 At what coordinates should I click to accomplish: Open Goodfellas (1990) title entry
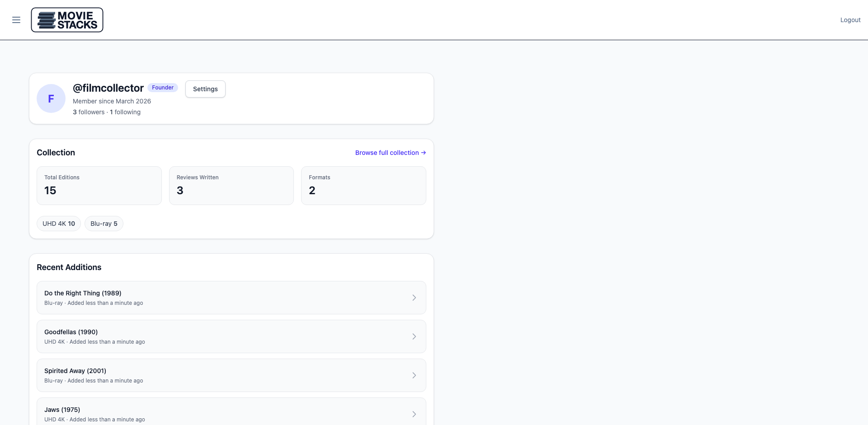71,332
